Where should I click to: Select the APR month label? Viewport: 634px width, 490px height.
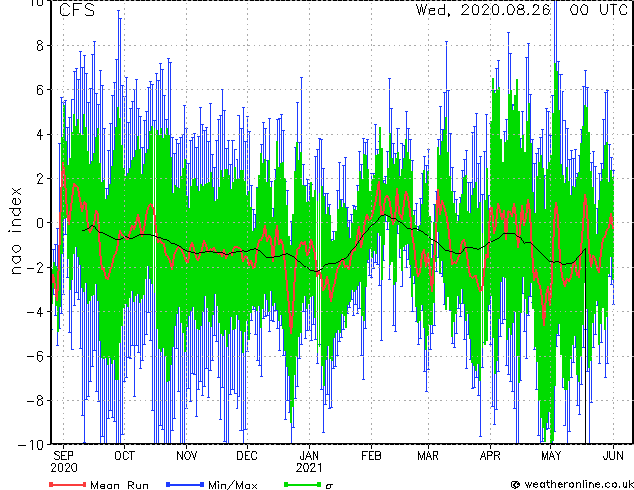click(x=490, y=456)
